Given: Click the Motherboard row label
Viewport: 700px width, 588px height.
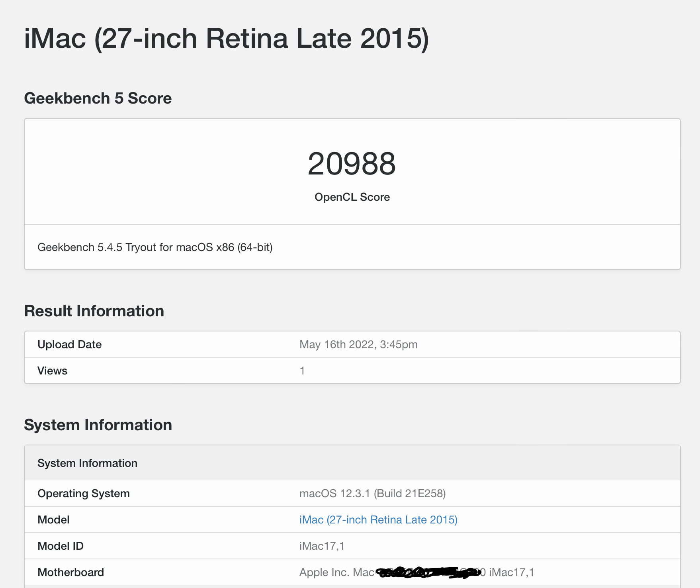Looking at the screenshot, I should click(x=71, y=572).
